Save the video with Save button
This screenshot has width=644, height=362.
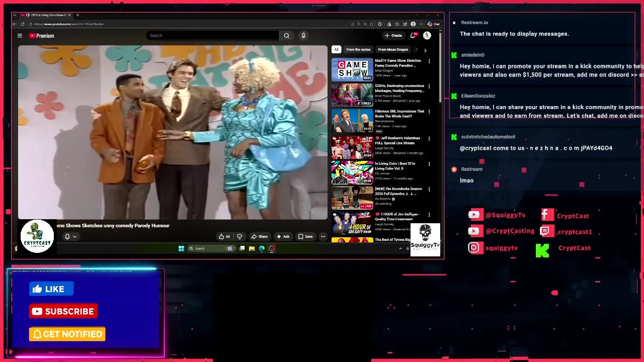point(305,236)
